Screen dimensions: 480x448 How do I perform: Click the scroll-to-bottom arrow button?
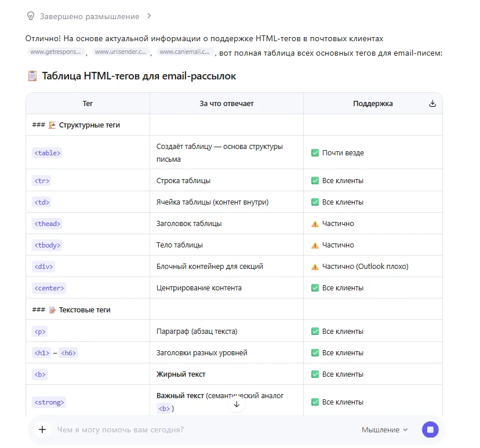pyautogui.click(x=236, y=405)
